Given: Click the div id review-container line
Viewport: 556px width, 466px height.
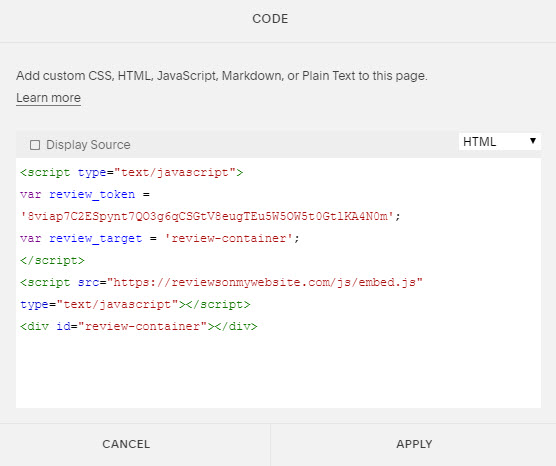Looking at the screenshot, I should point(139,327).
